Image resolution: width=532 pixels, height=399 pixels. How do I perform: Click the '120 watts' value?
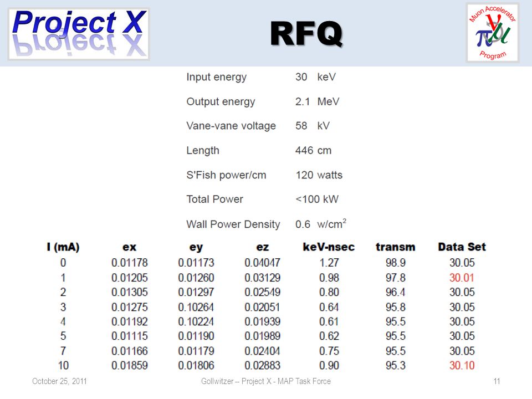(319, 175)
